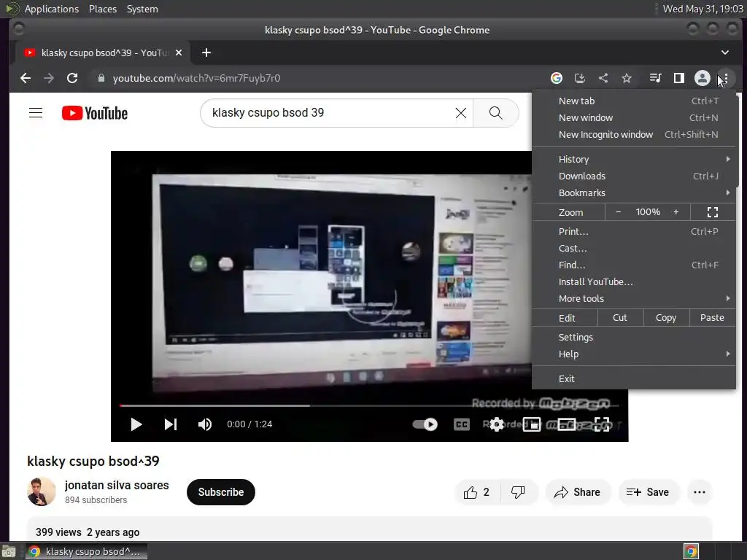The image size is (747, 560).
Task: Switch to theater mode
Action: coord(567,424)
